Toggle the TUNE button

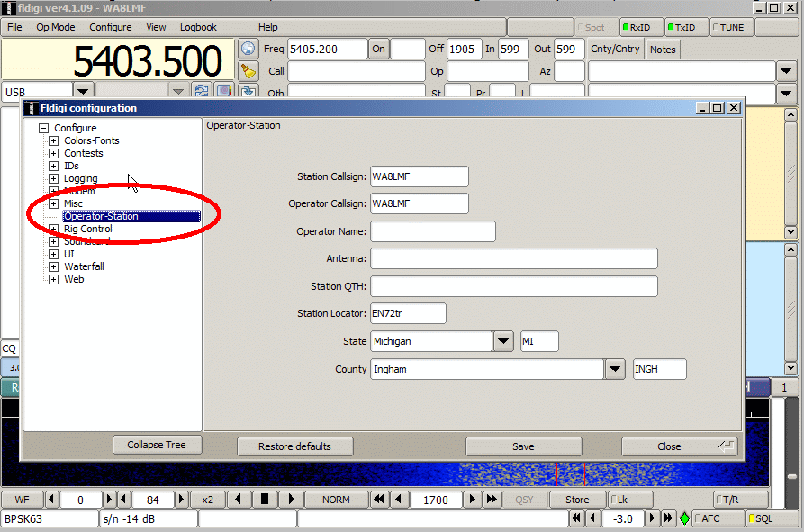pyautogui.click(x=731, y=27)
